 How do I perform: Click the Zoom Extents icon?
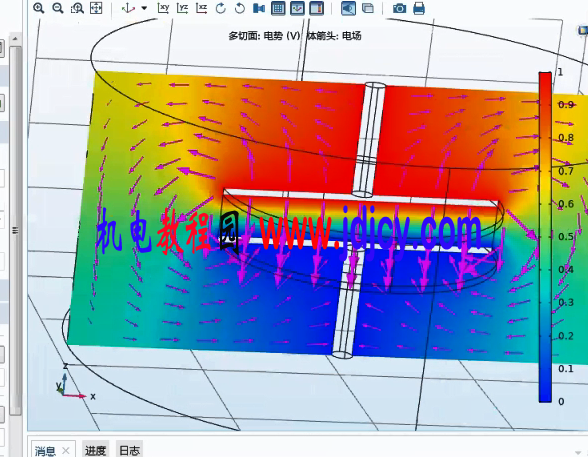pyautogui.click(x=96, y=8)
